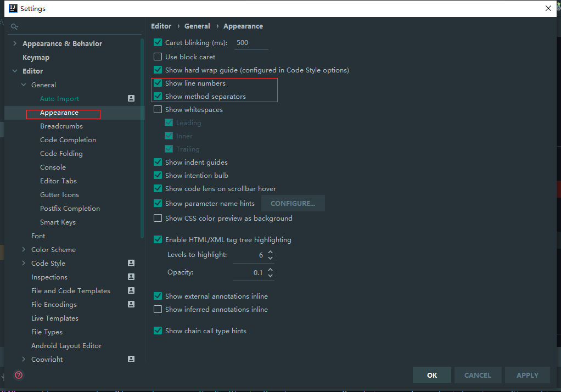The width and height of the screenshot is (561, 392).
Task: Toggle Show hard wrap guide checkbox
Action: (x=158, y=70)
